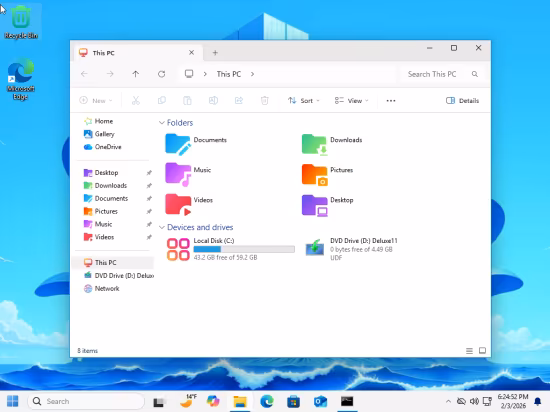Unpin Videos using its pin icon
The image size is (550, 412).
click(x=149, y=237)
